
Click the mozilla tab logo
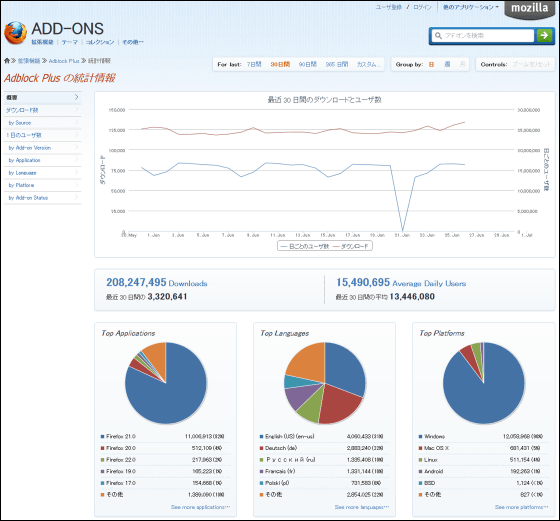coord(529,9)
